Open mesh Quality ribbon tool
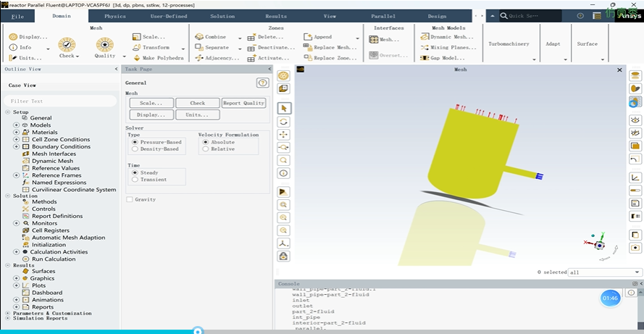This screenshot has height=334, width=644. point(105,48)
